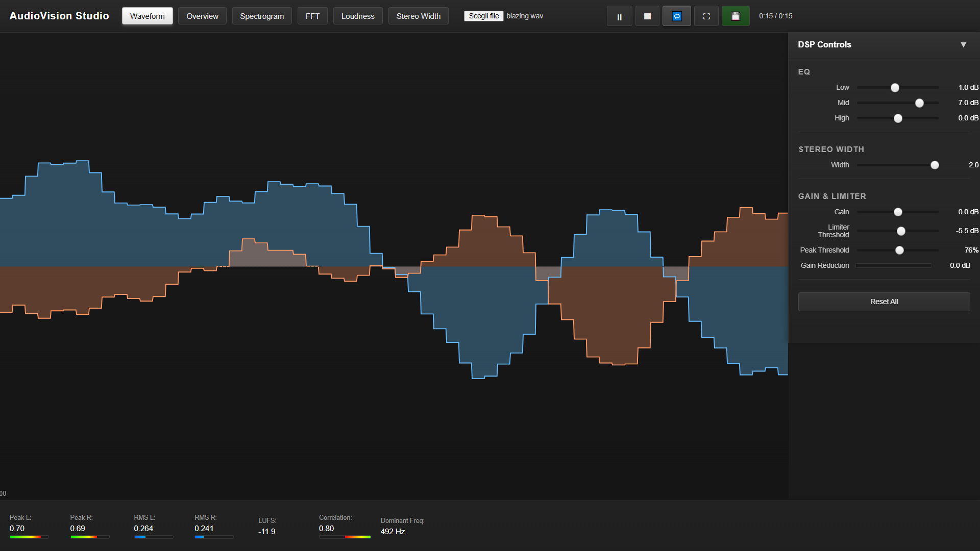Select the Overview tab

point(202,16)
